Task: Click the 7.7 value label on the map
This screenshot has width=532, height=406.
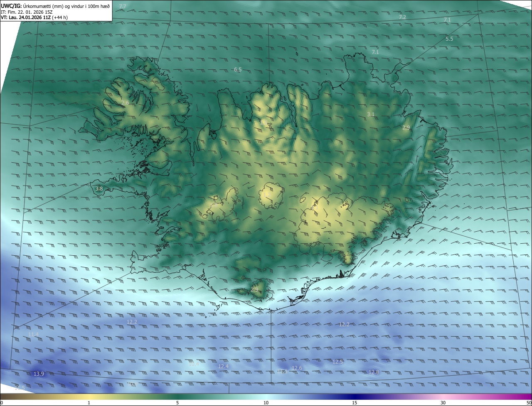Action: 123,7
